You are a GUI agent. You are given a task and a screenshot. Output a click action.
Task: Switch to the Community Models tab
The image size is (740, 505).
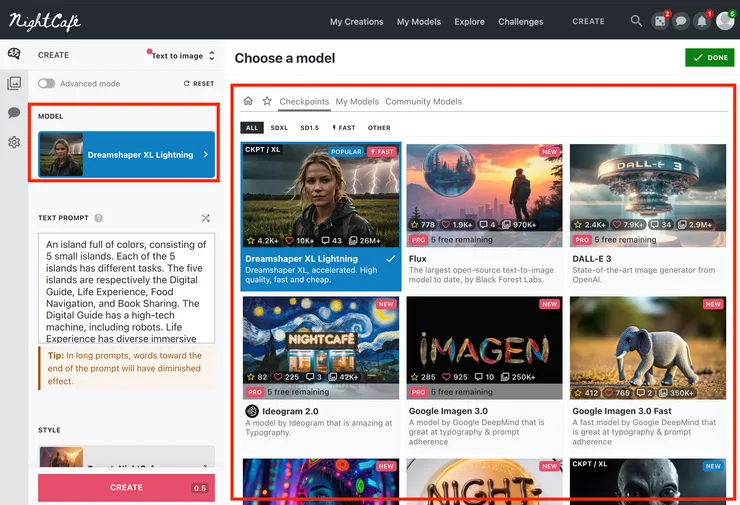[423, 101]
